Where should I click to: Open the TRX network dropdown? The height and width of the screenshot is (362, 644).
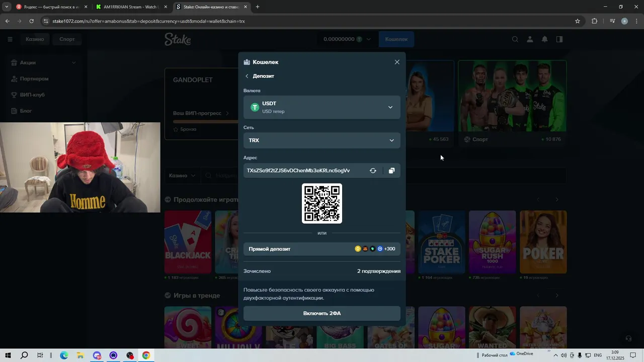(322, 140)
